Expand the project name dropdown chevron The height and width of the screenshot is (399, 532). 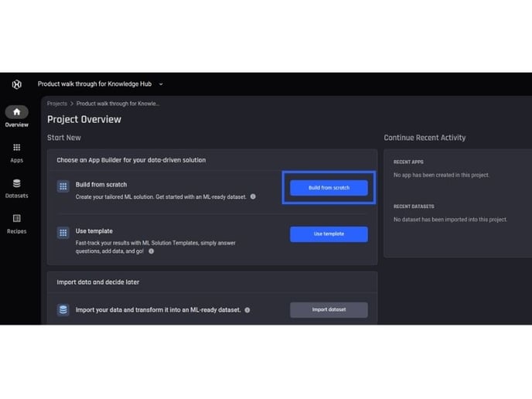(161, 84)
